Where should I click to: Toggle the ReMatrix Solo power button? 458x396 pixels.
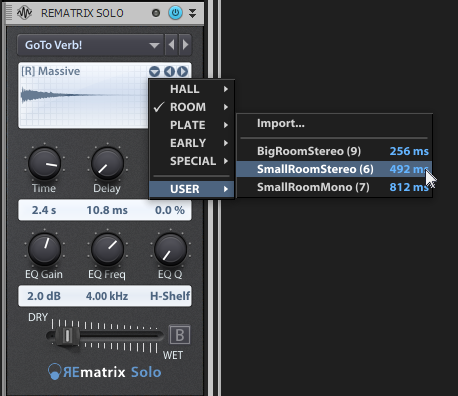click(175, 13)
